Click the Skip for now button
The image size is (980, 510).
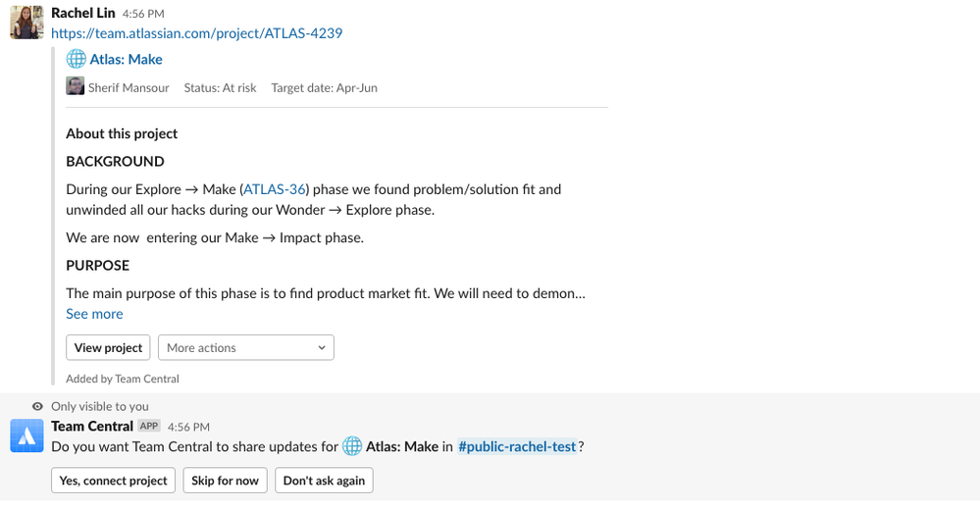(225, 481)
